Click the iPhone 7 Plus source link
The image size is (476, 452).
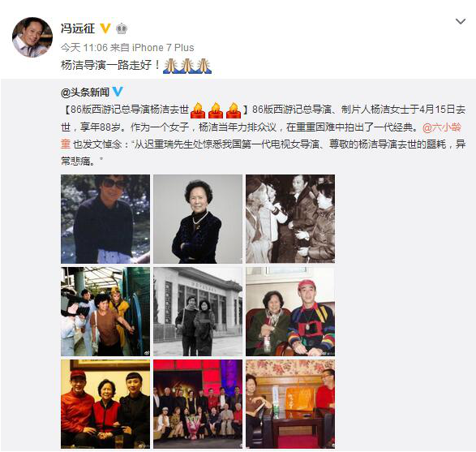click(163, 48)
